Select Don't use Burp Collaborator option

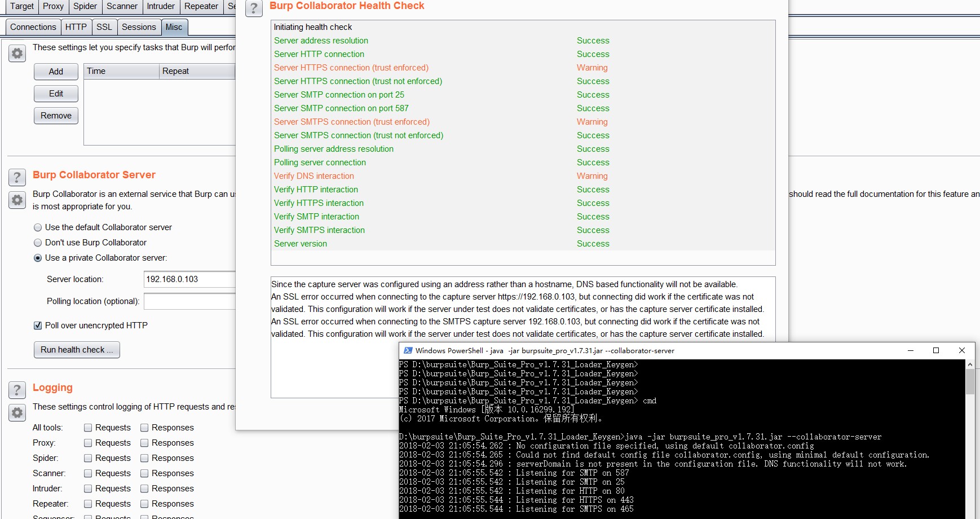[x=38, y=243]
